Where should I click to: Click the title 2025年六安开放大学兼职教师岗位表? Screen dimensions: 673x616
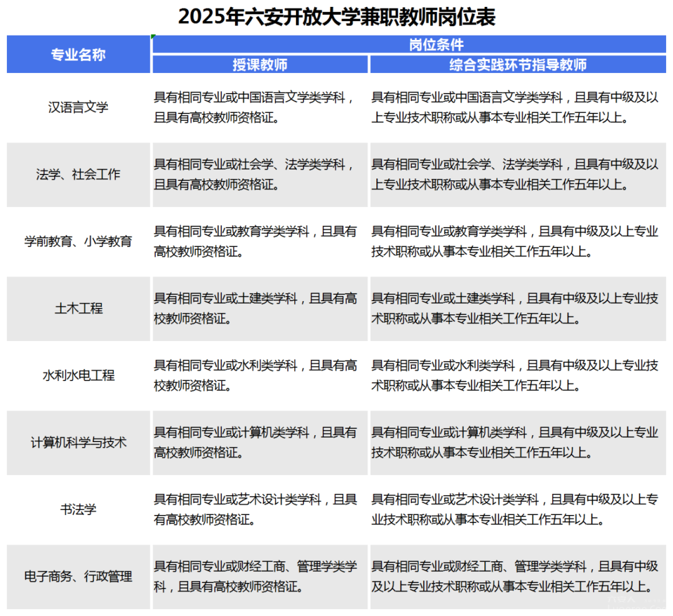[x=336, y=17]
